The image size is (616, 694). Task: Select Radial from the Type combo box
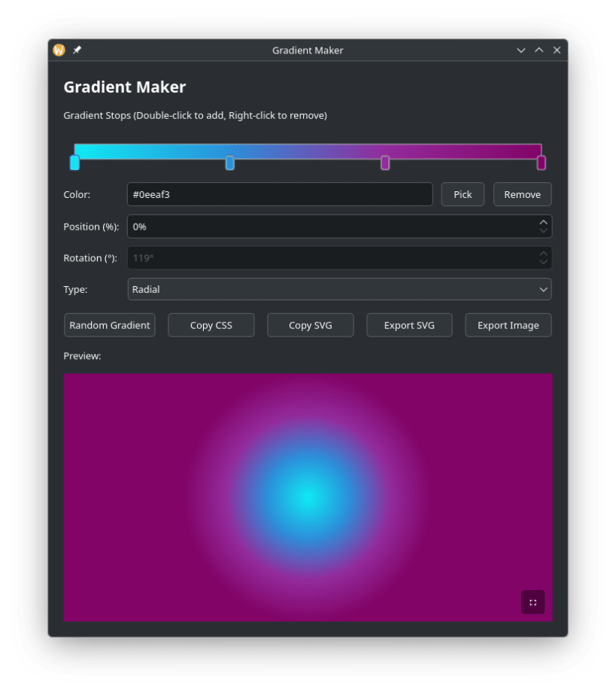(x=338, y=289)
